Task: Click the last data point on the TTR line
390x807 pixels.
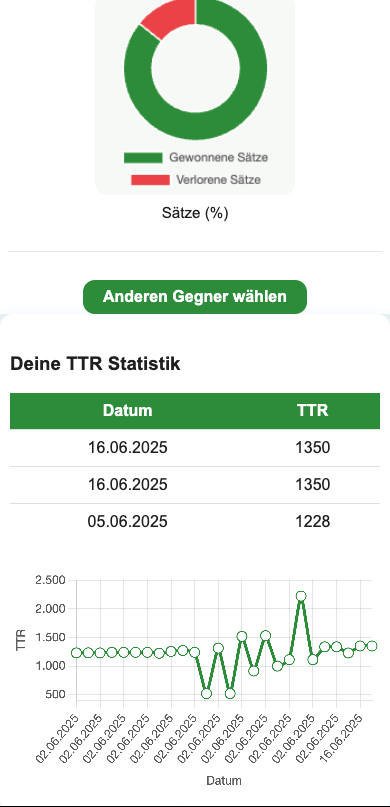Action: click(372, 645)
